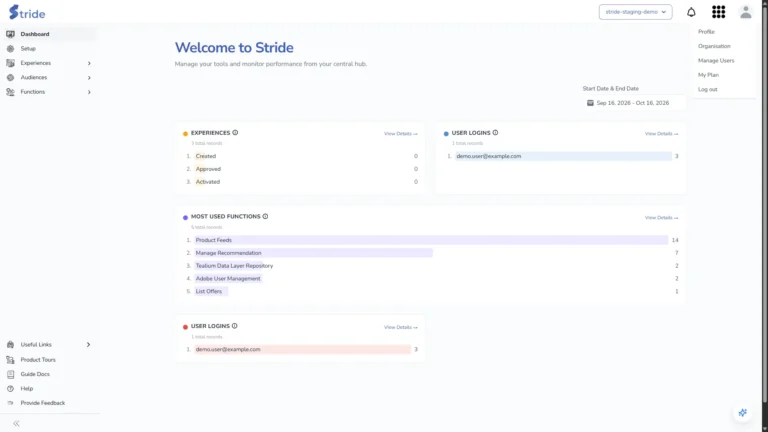Open Product Tours in sidebar
Viewport: 768px width, 432px height.
point(38,360)
